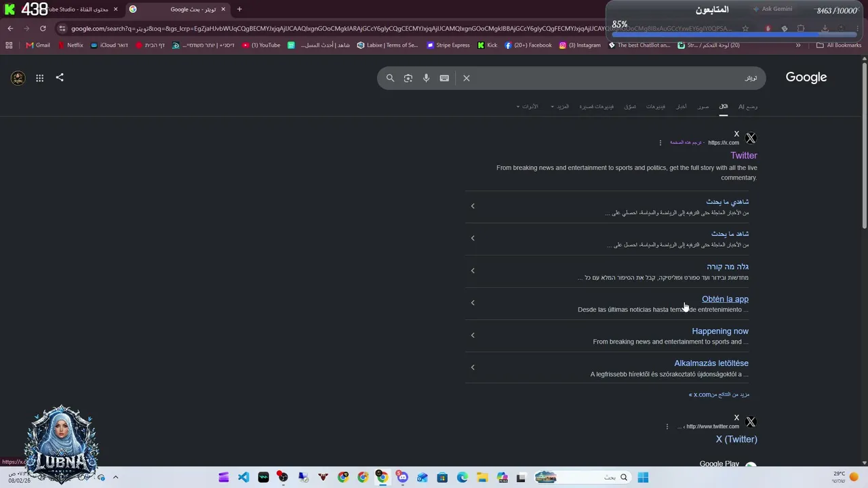868x488 pixels.
Task: Click the X favicon of twitter.com result
Action: (751, 422)
